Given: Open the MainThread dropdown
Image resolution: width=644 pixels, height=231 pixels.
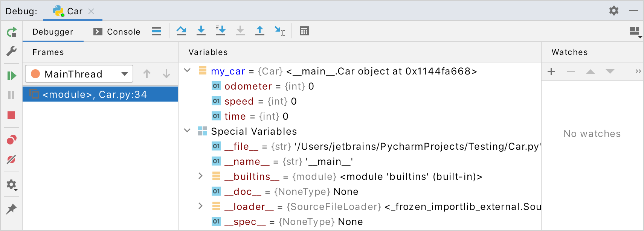Looking at the screenshot, I should pyautogui.click(x=79, y=74).
